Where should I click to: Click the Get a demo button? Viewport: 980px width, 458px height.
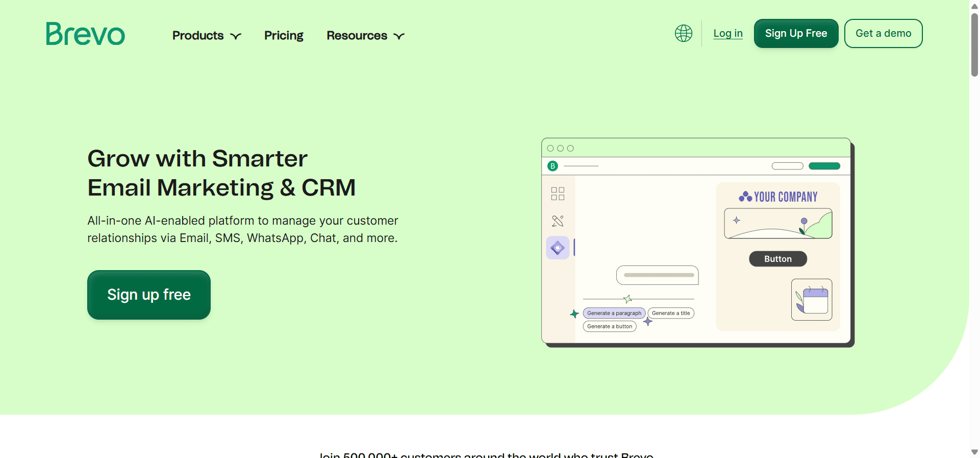pos(883,33)
